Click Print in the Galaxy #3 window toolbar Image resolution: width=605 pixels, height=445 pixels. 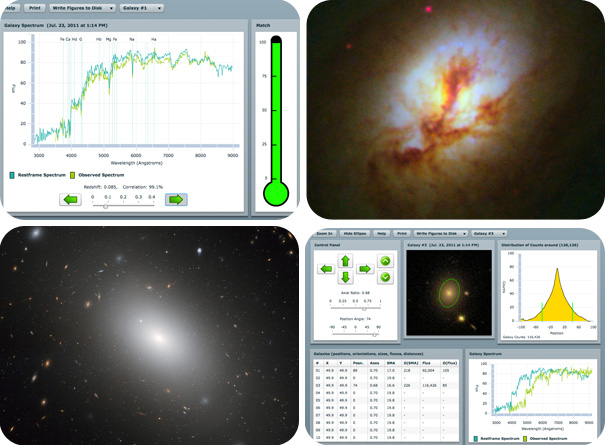point(402,233)
